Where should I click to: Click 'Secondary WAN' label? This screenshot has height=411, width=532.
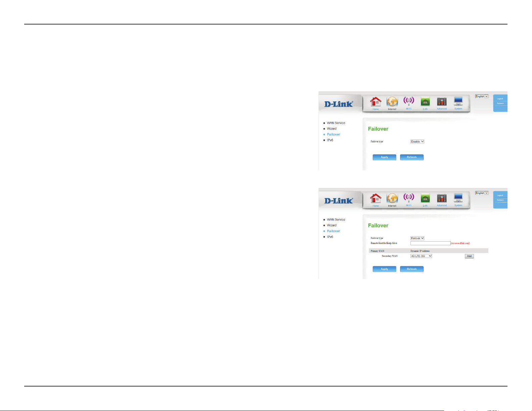pos(390,256)
